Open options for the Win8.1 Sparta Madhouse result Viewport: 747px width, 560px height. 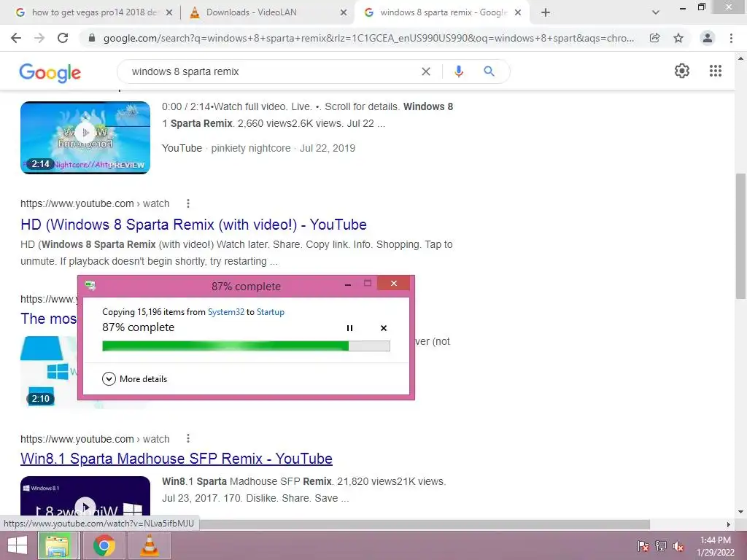188,438
